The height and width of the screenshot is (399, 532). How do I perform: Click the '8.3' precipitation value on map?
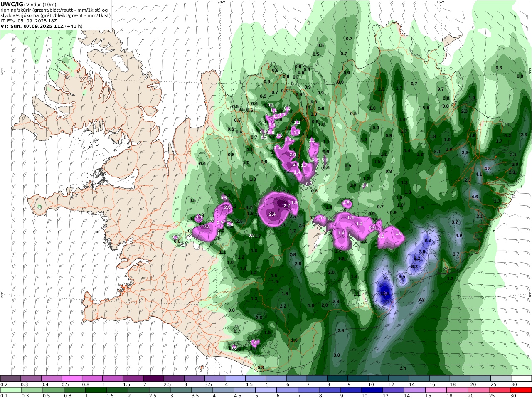click(x=428, y=241)
